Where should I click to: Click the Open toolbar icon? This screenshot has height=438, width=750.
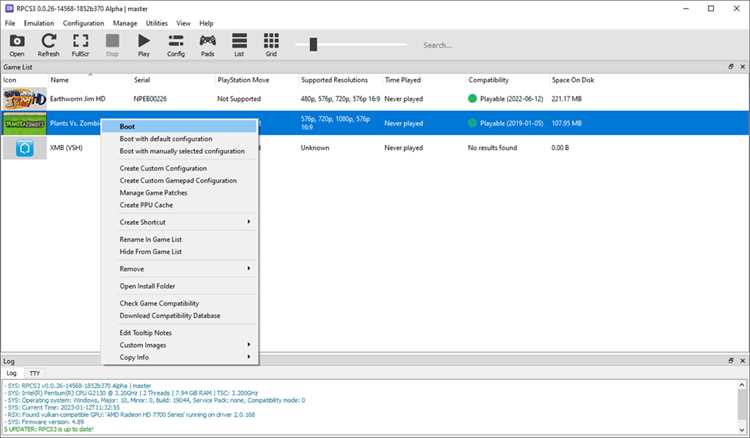[17, 45]
